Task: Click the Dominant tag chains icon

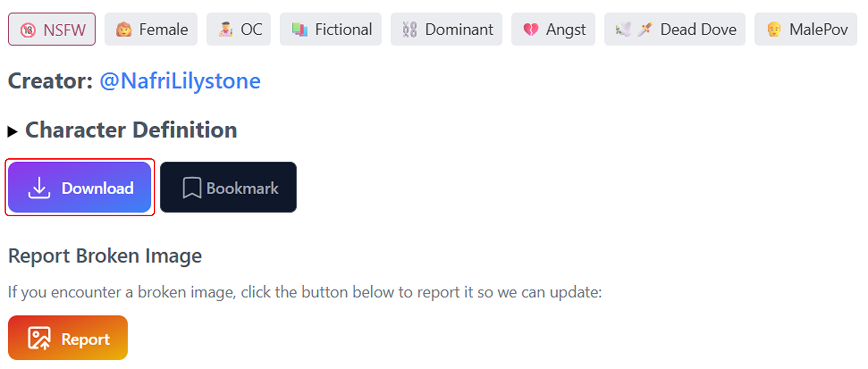Action: point(409,29)
